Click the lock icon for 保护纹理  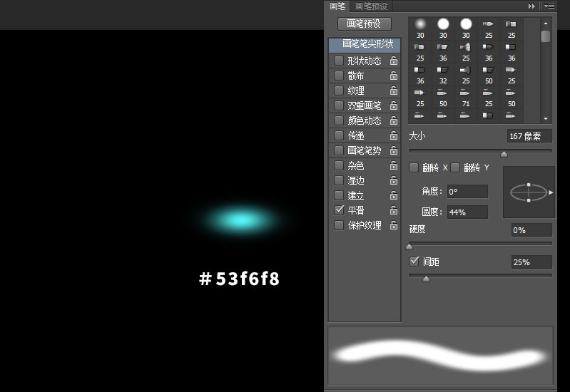pos(394,225)
